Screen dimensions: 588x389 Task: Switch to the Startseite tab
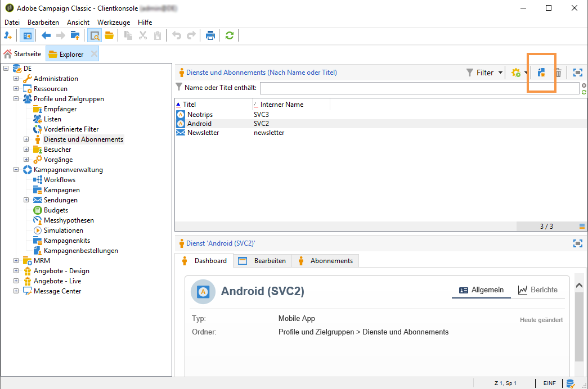23,54
